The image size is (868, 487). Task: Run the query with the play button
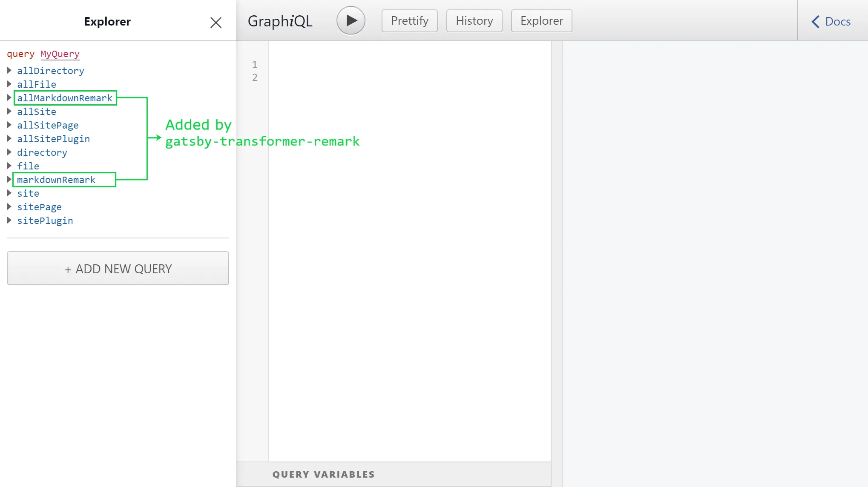coord(351,20)
